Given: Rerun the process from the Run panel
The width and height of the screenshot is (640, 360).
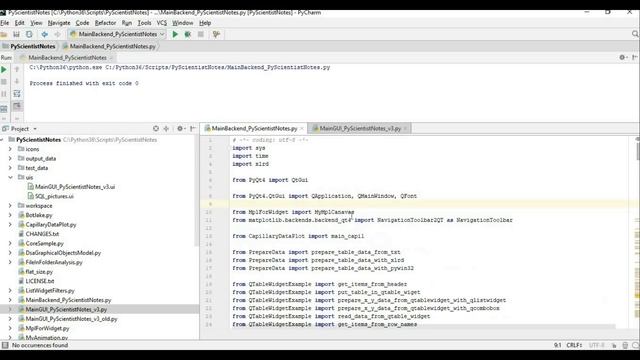Looking at the screenshot, I should (x=4, y=70).
